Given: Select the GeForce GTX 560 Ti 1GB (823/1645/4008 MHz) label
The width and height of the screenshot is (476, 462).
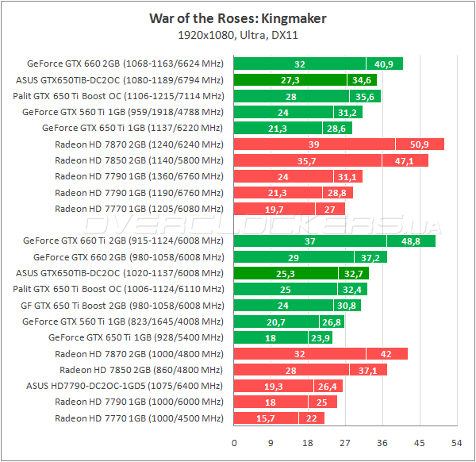Looking at the screenshot, I should (123, 321).
